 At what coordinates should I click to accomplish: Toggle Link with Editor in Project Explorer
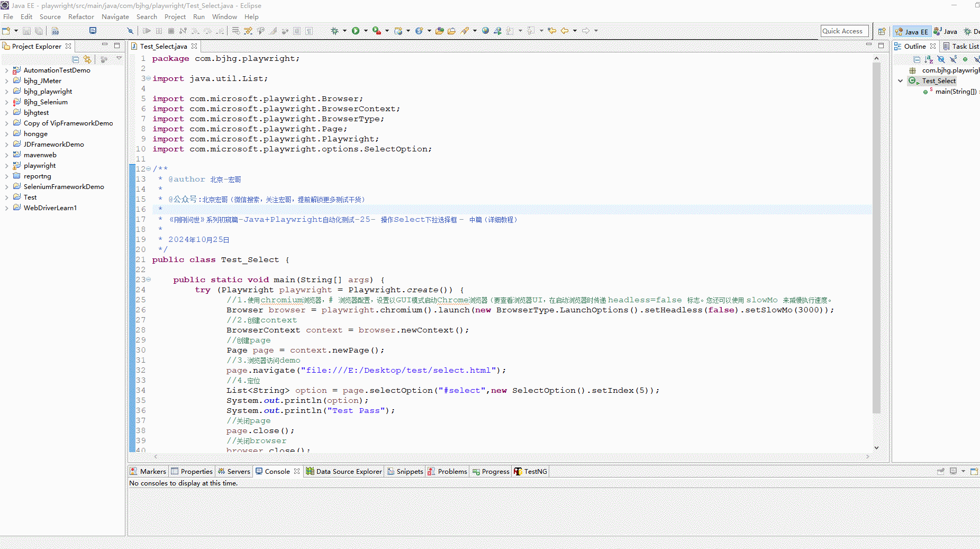coord(87,59)
